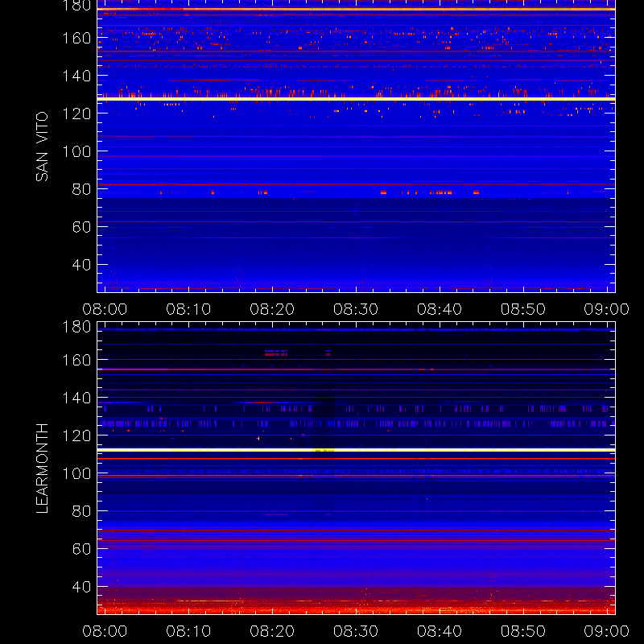The width and height of the screenshot is (644, 644).
Task: Select the 60 tick label on Learmonth plot
Action: 82,549
